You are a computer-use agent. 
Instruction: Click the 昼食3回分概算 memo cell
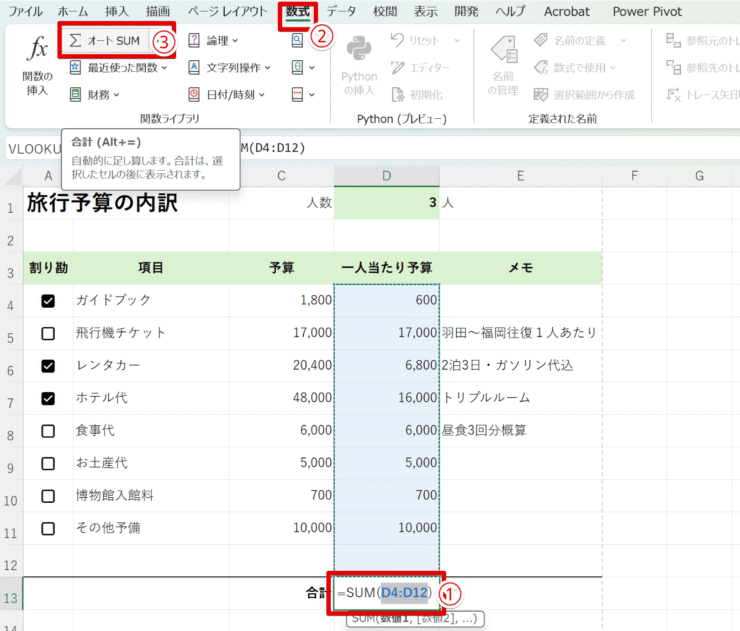pos(521,430)
